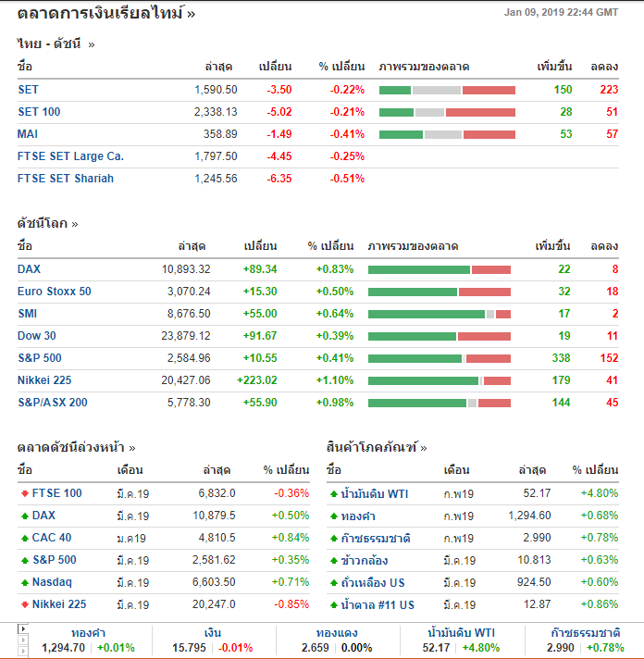Image resolution: width=644 pixels, height=659 pixels.
Task: Click the green up arrow beside DAX futures
Action: pyautogui.click(x=25, y=516)
